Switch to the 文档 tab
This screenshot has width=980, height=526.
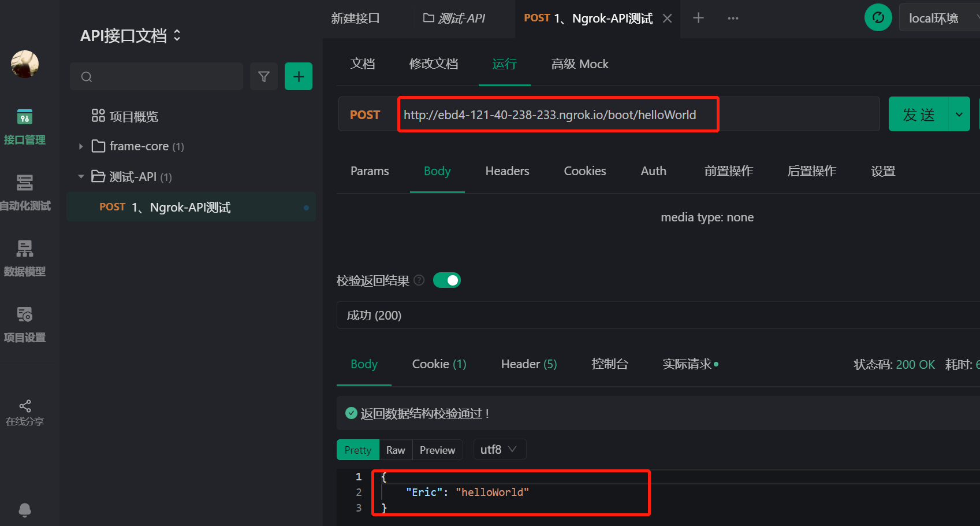click(x=363, y=64)
